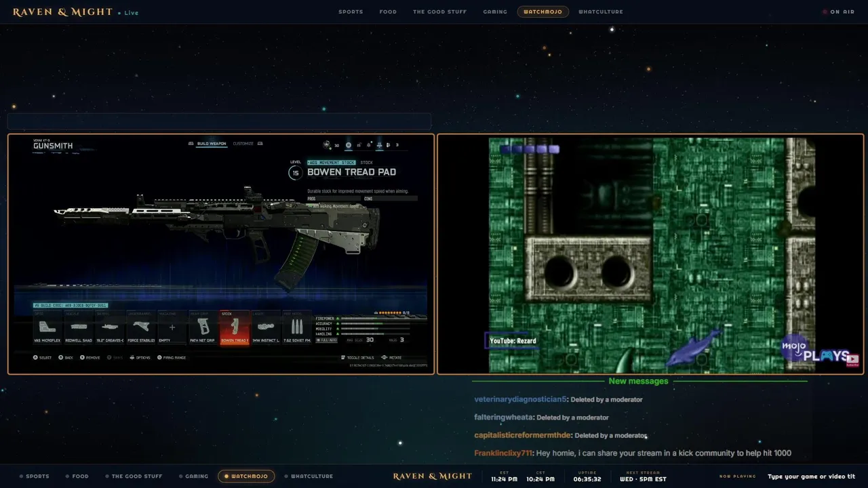Click the YouTube subscribe icon in right video

[853, 361]
